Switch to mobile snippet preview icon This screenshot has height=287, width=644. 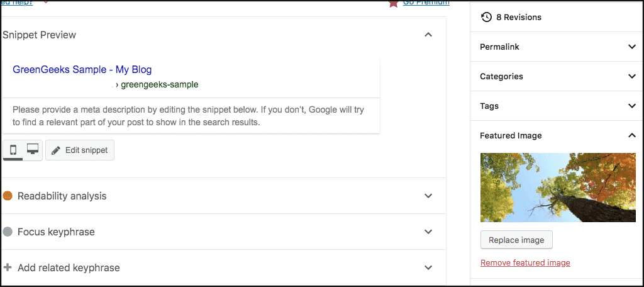point(13,150)
